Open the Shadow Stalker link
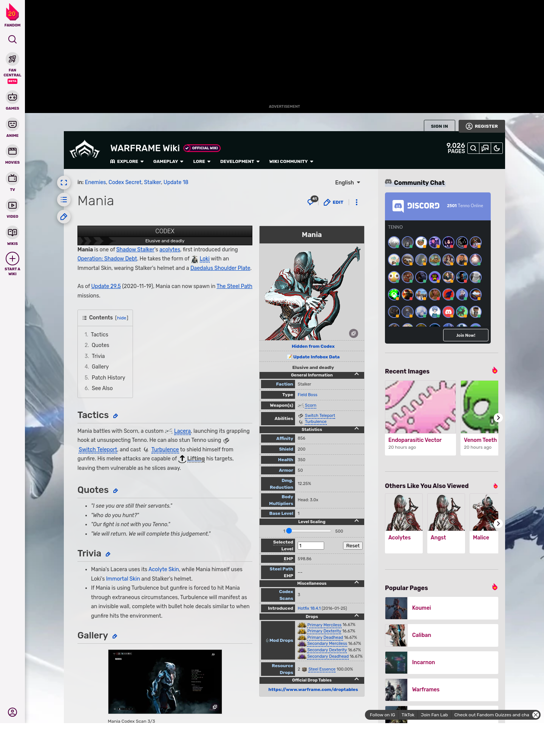The image size is (544, 756). click(x=135, y=249)
